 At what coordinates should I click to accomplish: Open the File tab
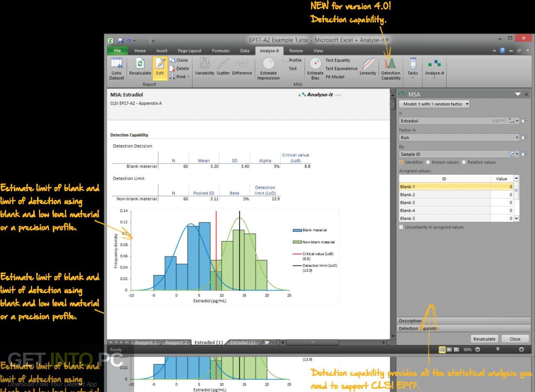(118, 51)
